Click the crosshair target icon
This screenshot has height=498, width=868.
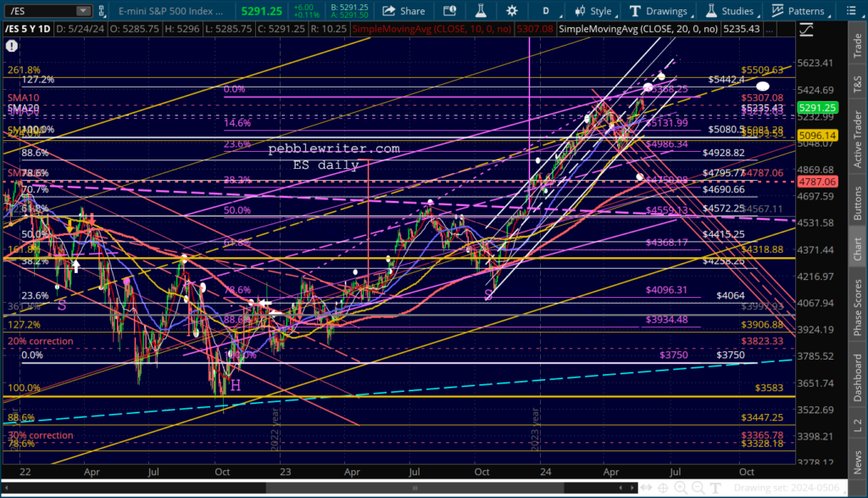pyautogui.click(x=663, y=488)
